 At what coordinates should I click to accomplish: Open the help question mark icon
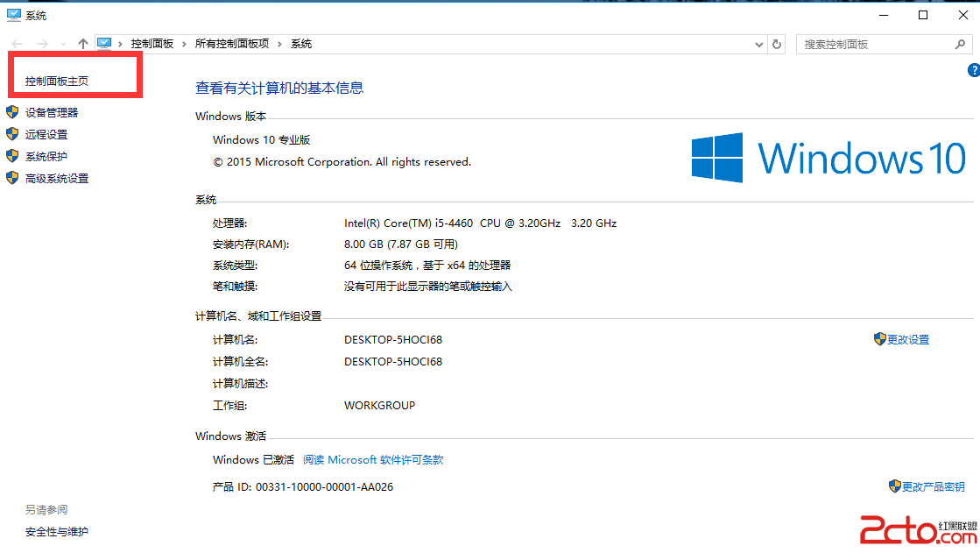[x=973, y=70]
